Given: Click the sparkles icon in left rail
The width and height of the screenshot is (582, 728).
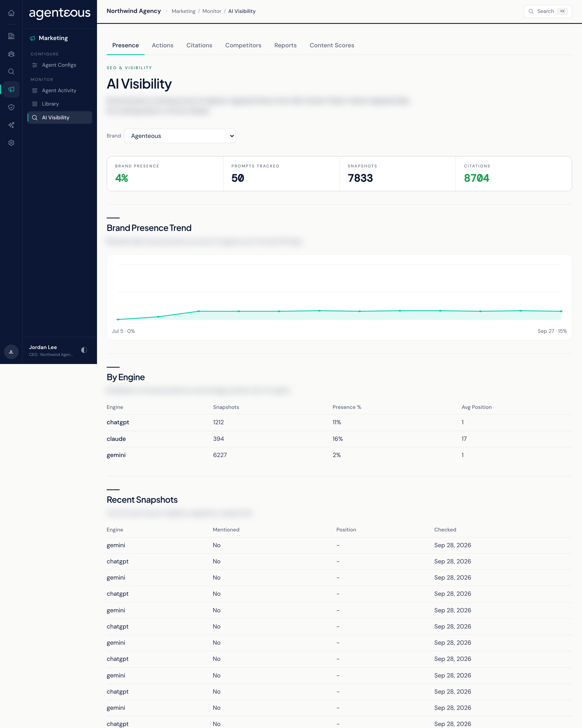Looking at the screenshot, I should pyautogui.click(x=11, y=125).
